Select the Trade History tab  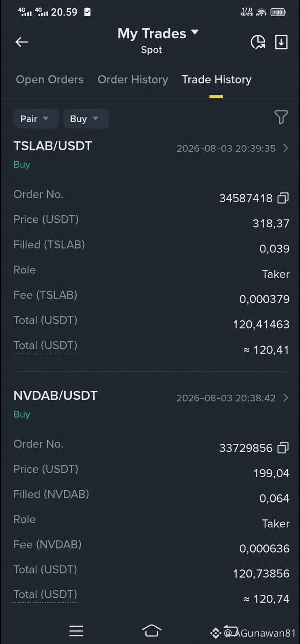(x=217, y=80)
